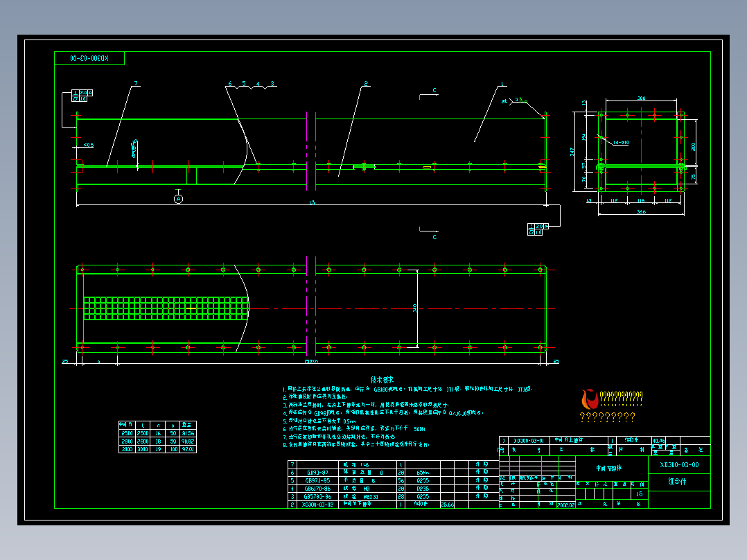Click the mirrored XD300-03-00 label at the sheet's top-left corner
Image resolution: width=747 pixels, height=560 pixels.
tap(89, 59)
